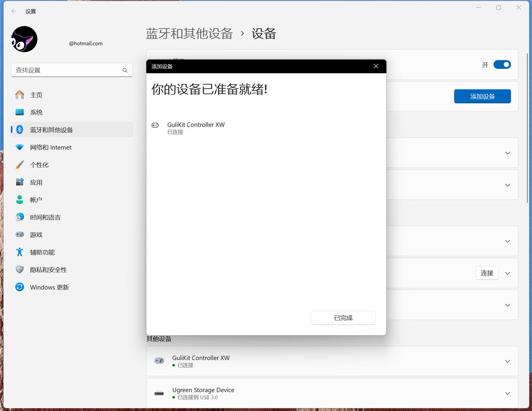Viewport: 532px width, 411px height.
Task: Open 个性化 settings
Action: [72, 165]
